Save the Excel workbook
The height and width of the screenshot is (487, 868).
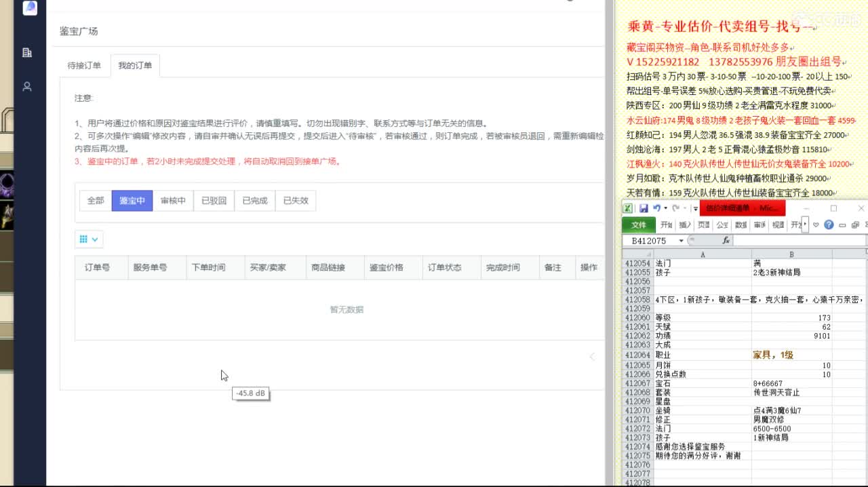click(643, 208)
